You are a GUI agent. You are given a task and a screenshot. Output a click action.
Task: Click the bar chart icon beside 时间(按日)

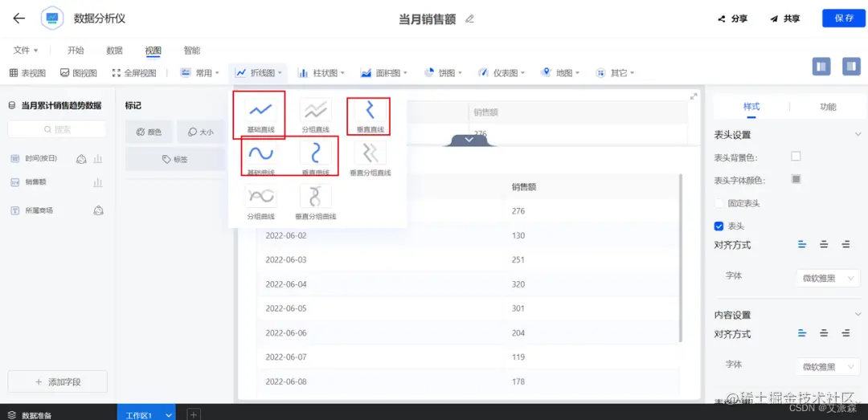coord(98,159)
